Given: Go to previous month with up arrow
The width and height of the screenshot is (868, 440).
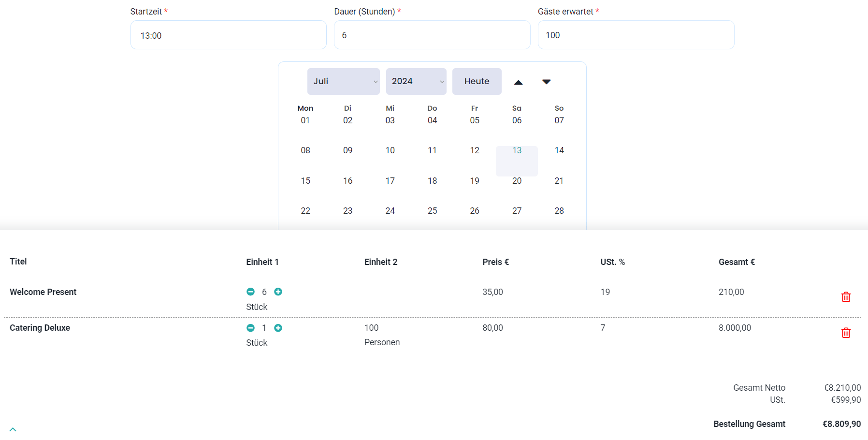Looking at the screenshot, I should pyautogui.click(x=518, y=82).
